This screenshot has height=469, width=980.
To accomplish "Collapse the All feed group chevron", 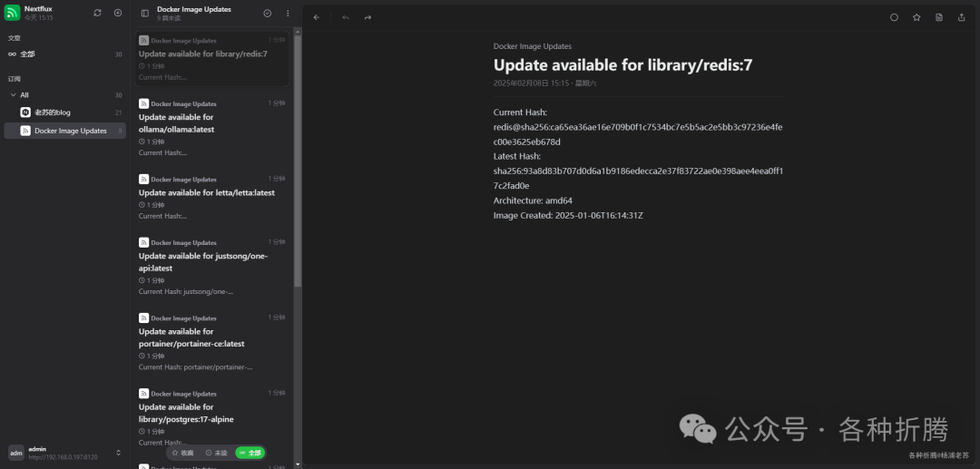I will pos(13,95).
